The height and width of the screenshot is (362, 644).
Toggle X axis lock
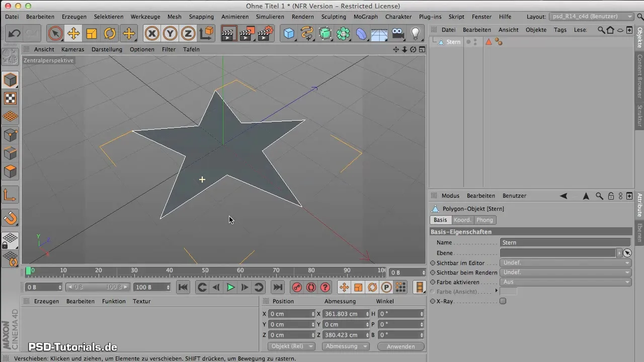151,34
